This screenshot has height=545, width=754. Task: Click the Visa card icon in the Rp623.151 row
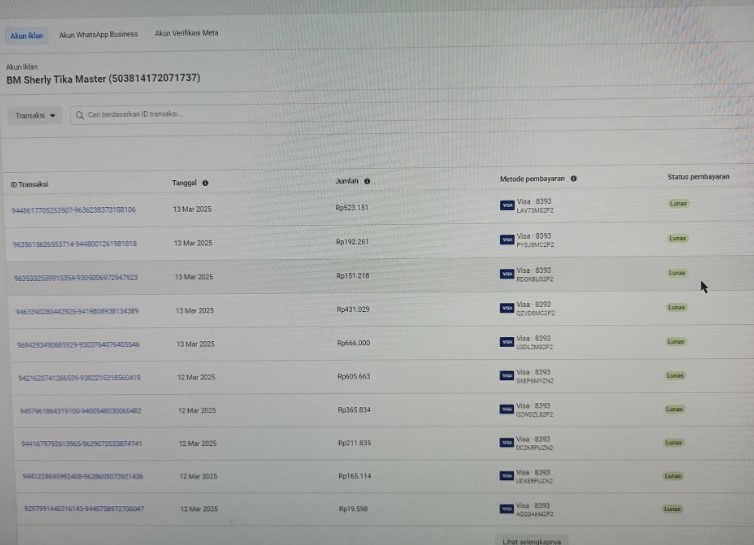[x=507, y=206]
